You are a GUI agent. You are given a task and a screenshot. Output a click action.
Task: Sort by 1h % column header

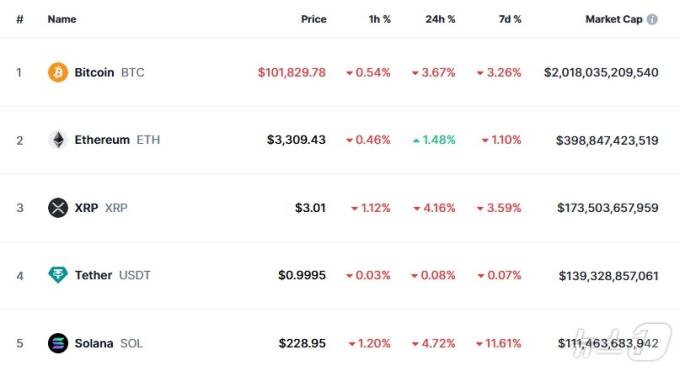coord(379,19)
